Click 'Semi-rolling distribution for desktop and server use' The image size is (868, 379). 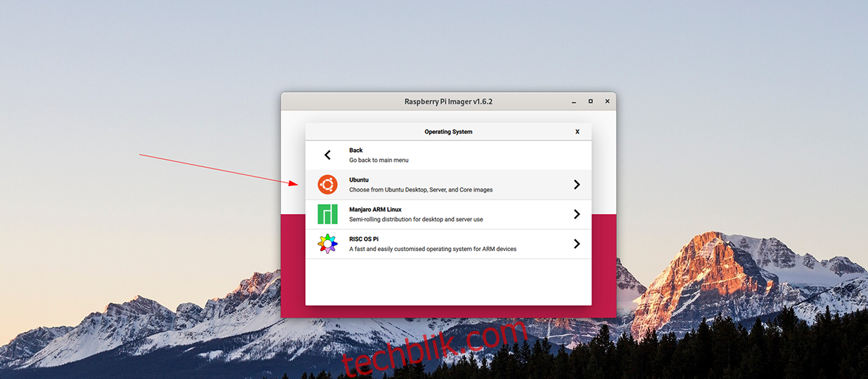click(416, 219)
